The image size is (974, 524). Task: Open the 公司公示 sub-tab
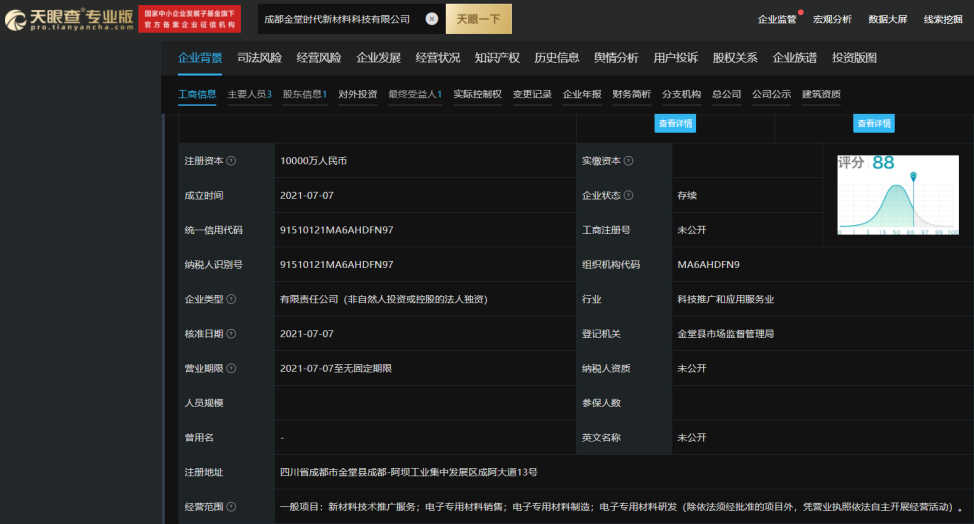coord(771,94)
